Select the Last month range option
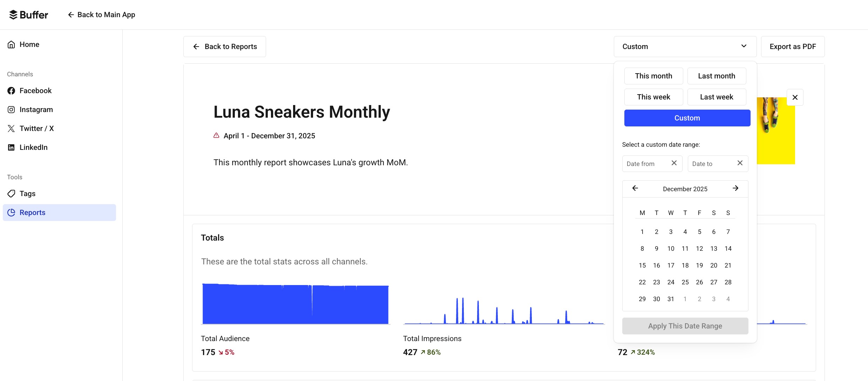 click(x=717, y=76)
